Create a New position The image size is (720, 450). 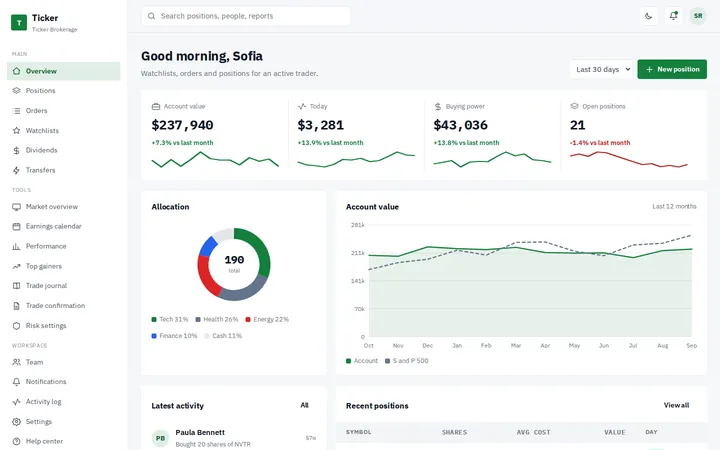672,69
